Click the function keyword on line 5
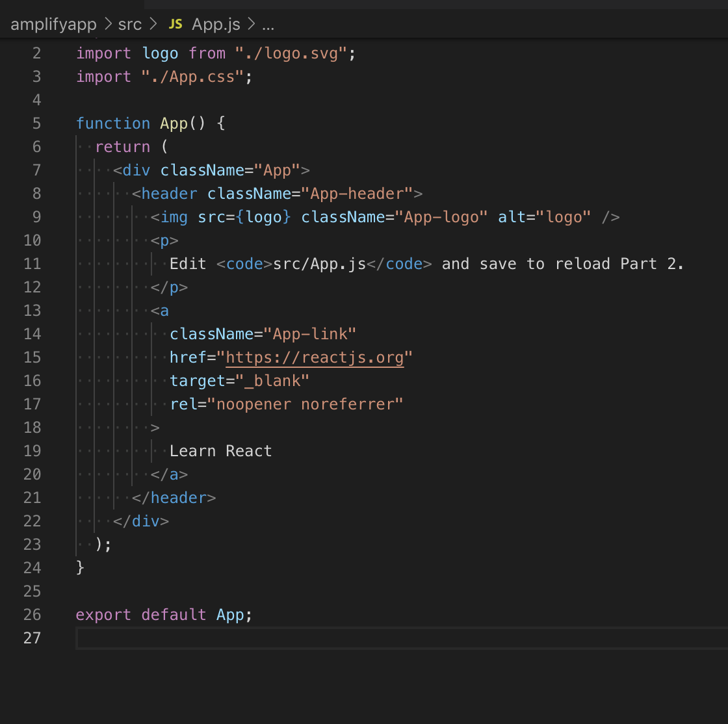 [113, 123]
